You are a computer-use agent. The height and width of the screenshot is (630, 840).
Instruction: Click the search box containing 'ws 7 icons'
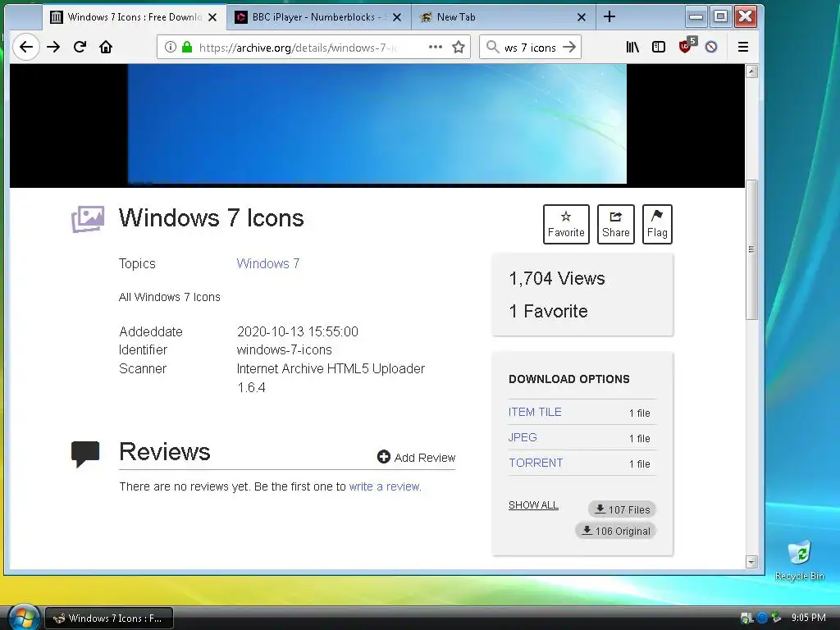click(531, 47)
